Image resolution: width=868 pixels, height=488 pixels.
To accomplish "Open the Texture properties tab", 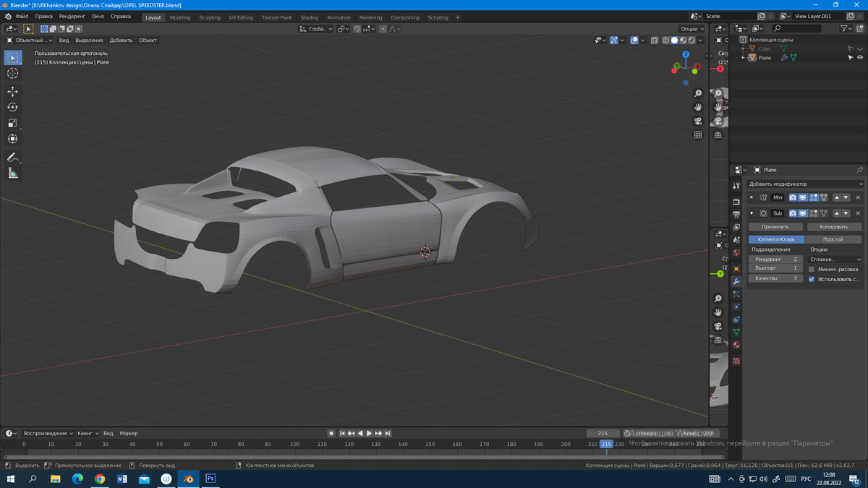I will pyautogui.click(x=736, y=361).
